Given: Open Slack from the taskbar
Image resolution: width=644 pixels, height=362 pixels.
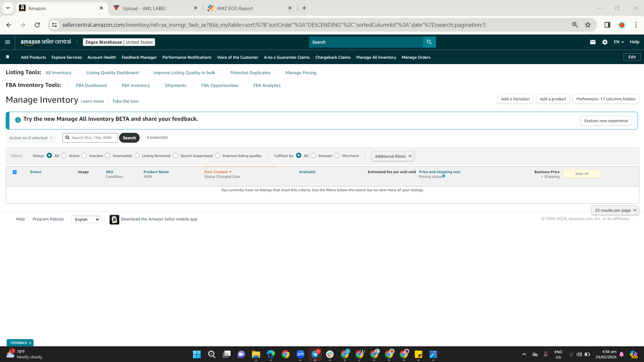Looking at the screenshot, I should coord(330,354).
